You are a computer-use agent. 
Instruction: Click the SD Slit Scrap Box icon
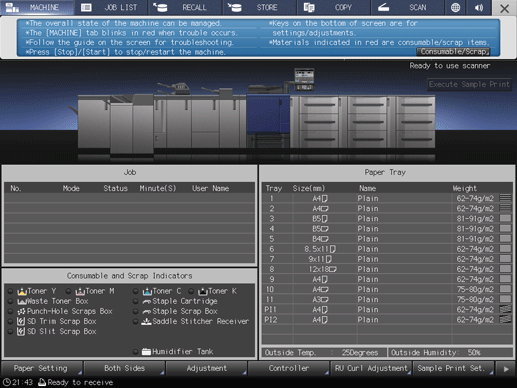click(21, 331)
